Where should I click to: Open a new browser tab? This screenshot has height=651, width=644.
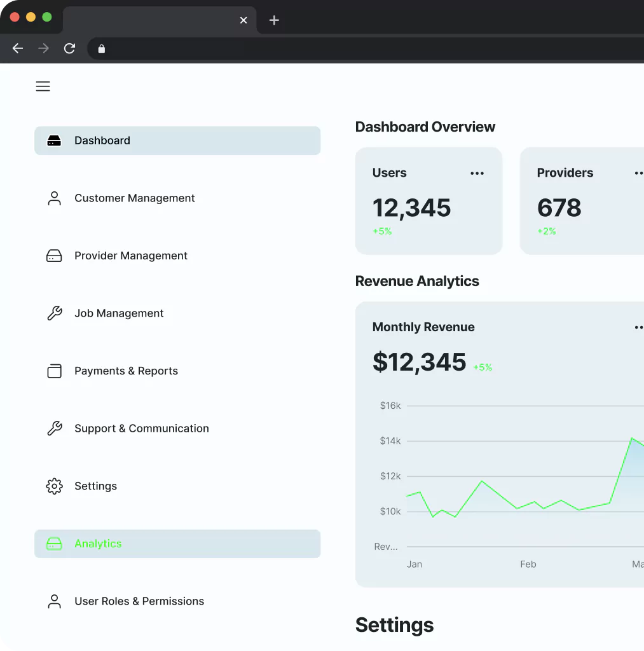coord(274,20)
